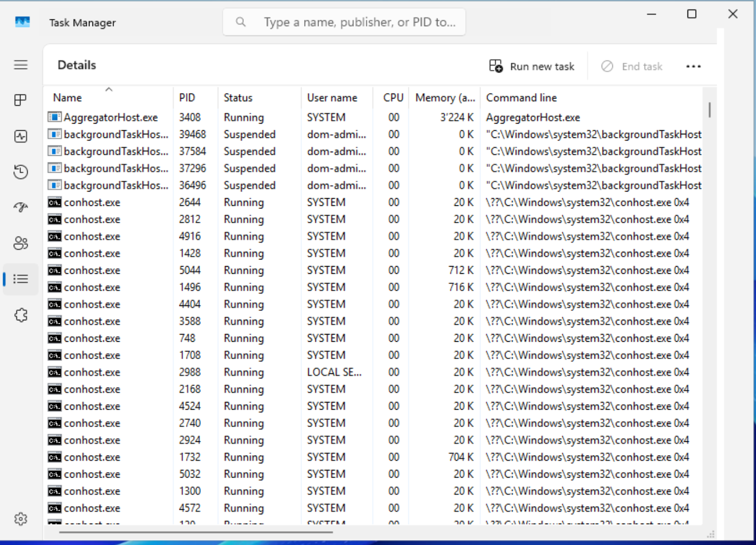
Task: Click PID 1496 cell
Action: coord(190,287)
